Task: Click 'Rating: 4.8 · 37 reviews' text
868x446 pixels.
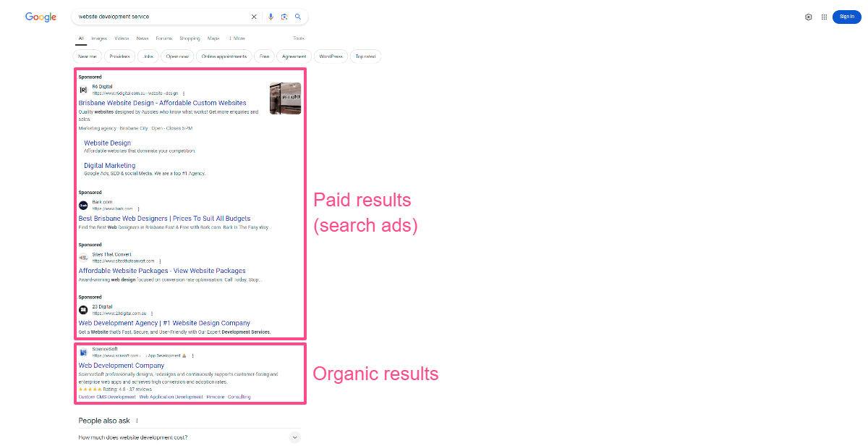Action: pos(127,389)
